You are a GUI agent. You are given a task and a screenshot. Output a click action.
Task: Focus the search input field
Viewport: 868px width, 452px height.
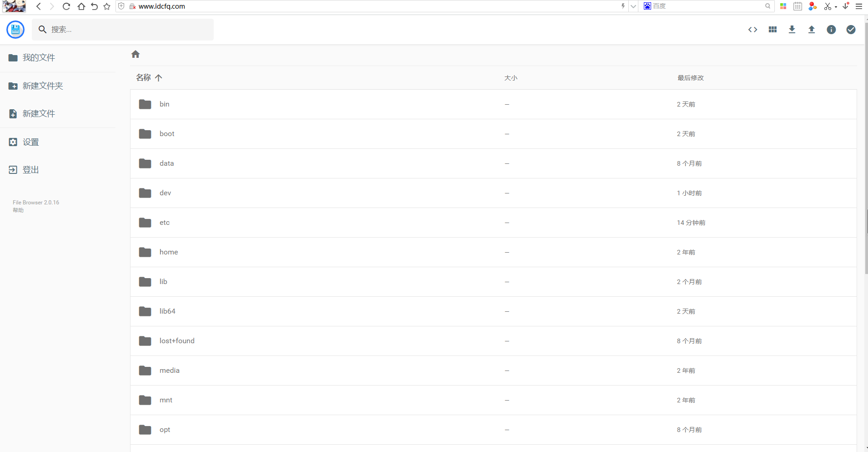click(130, 30)
